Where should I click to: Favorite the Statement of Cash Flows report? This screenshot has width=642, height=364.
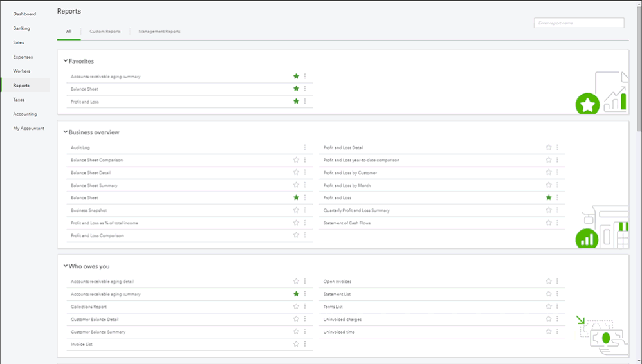[549, 223]
